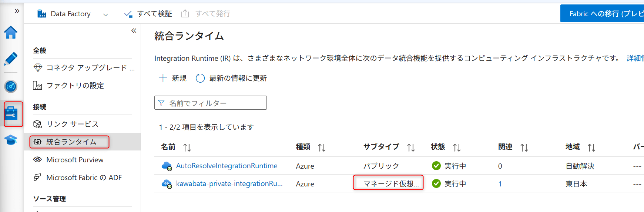Open ファクトリの設定 menu item
This screenshot has width=644, height=212.
coord(68,86)
